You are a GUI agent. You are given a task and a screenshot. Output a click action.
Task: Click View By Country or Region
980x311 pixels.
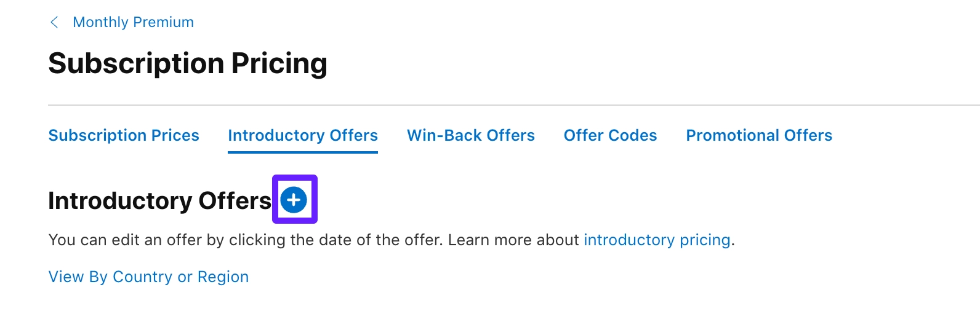point(148,277)
